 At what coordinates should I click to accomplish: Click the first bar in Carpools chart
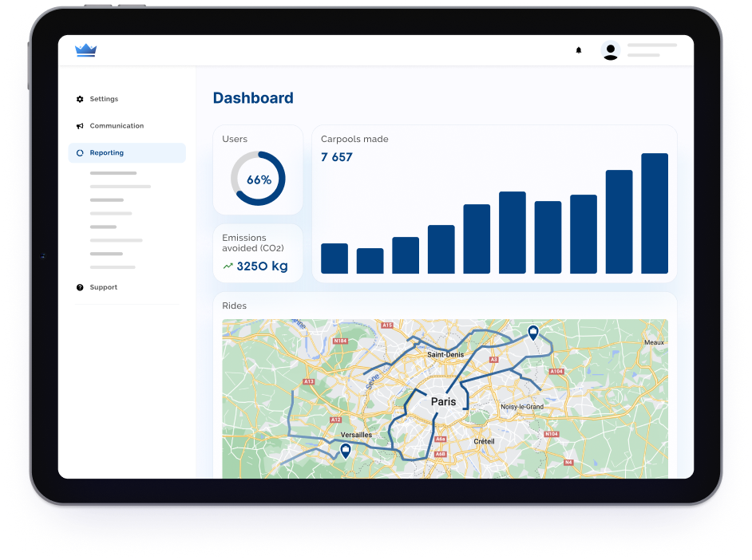pyautogui.click(x=334, y=258)
